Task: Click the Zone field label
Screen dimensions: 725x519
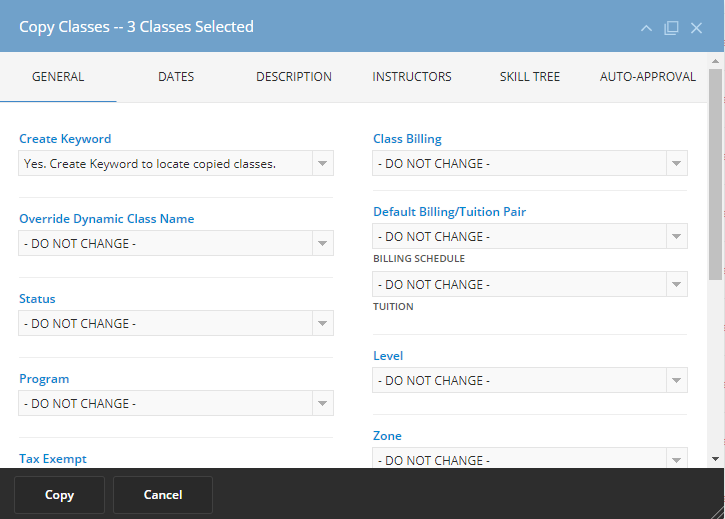Action: pos(387,436)
